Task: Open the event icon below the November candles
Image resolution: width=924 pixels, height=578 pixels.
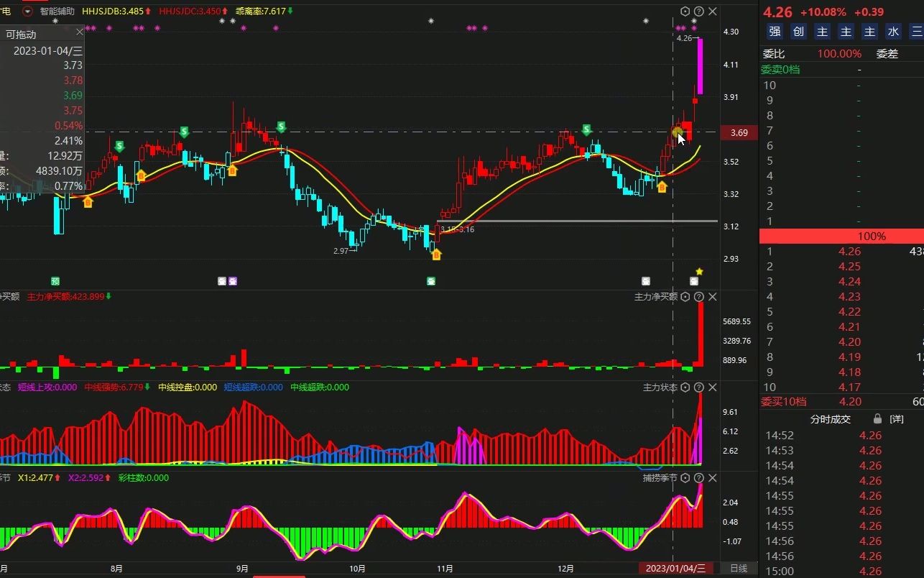Action: coord(431,281)
